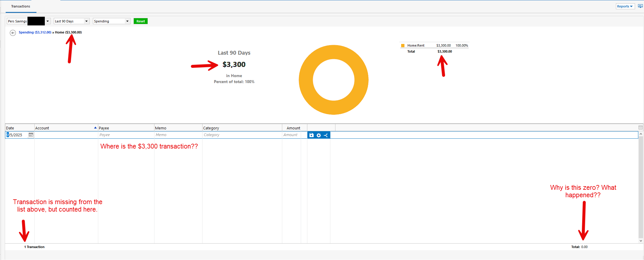Focus the Memo input field
The image size is (644, 260).
(x=178, y=135)
